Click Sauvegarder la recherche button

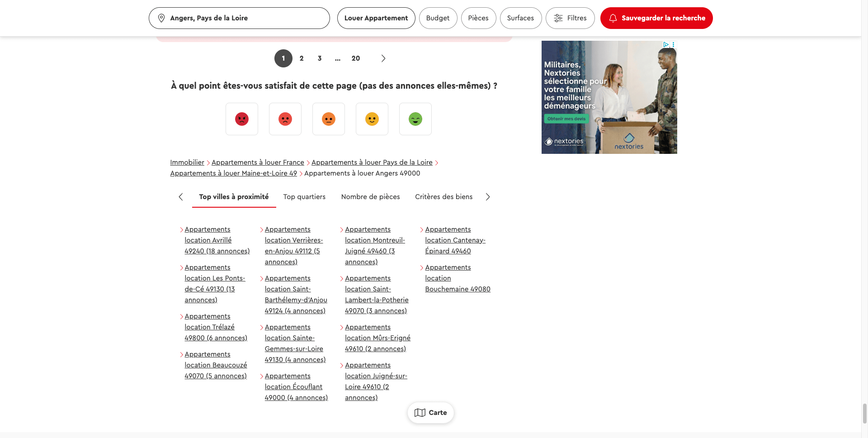point(656,18)
